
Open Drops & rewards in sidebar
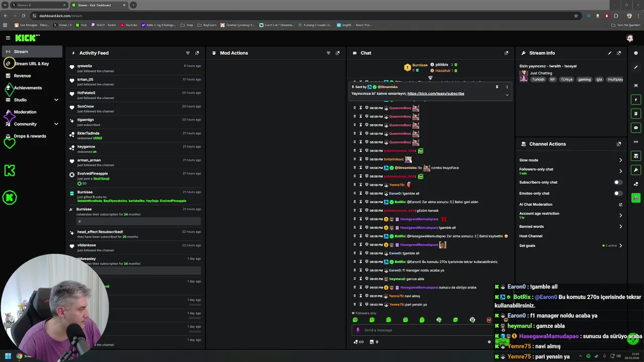[31, 136]
